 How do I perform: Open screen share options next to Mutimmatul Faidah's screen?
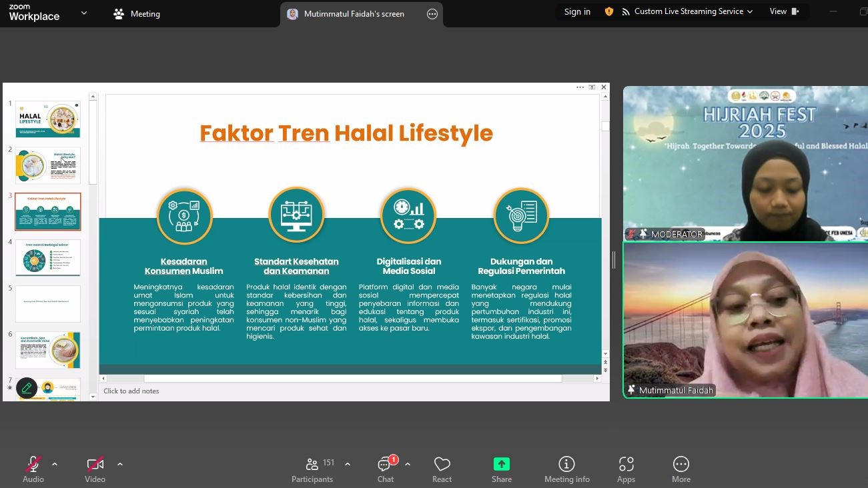pyautogui.click(x=432, y=14)
